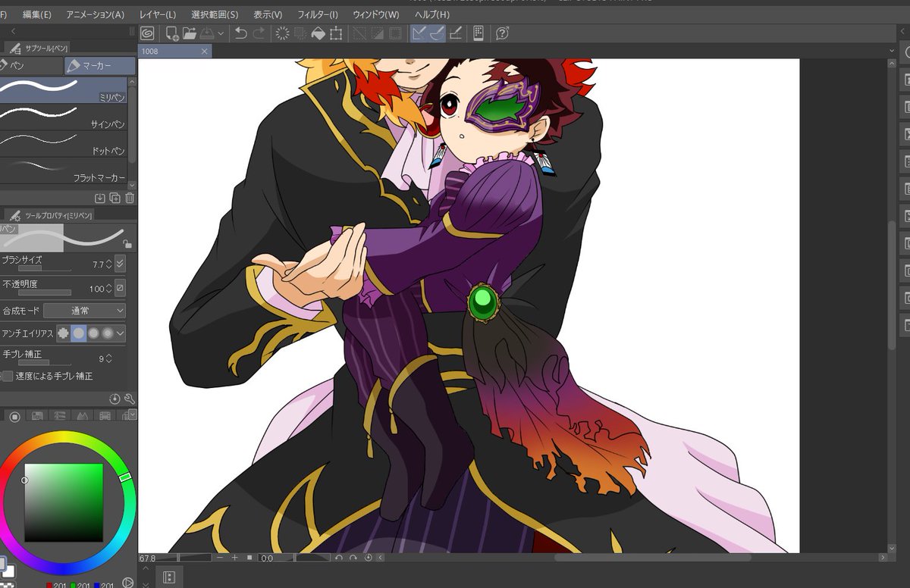The width and height of the screenshot is (910, 588).
Task: Open the ウィンドウ(W) menu
Action: pyautogui.click(x=375, y=14)
